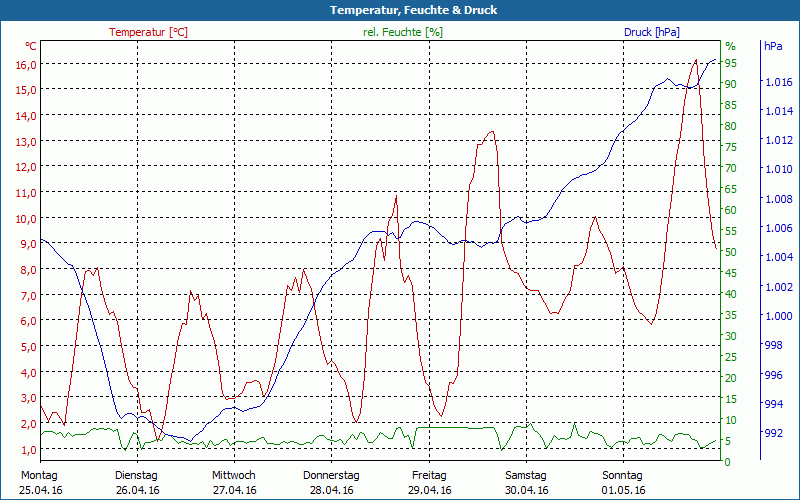
Task: Click the Montag 25.04.16 date label
Action: [40, 482]
